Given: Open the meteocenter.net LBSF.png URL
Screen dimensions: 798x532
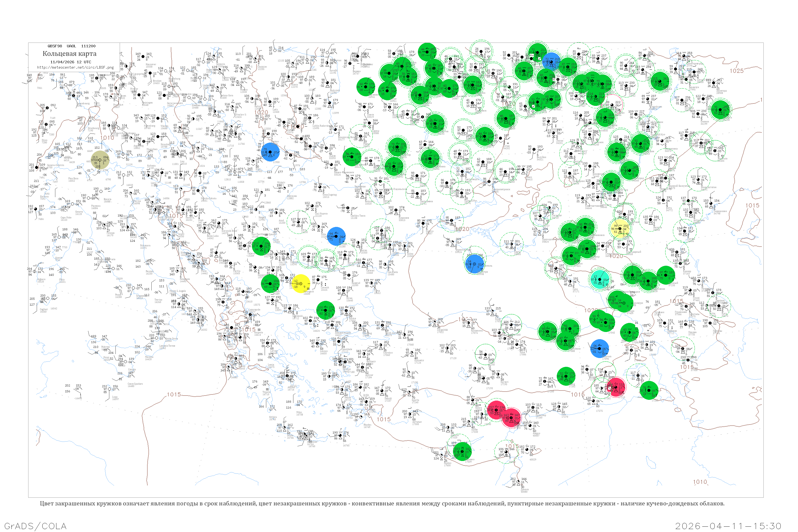Looking at the screenshot, I should coord(75,67).
